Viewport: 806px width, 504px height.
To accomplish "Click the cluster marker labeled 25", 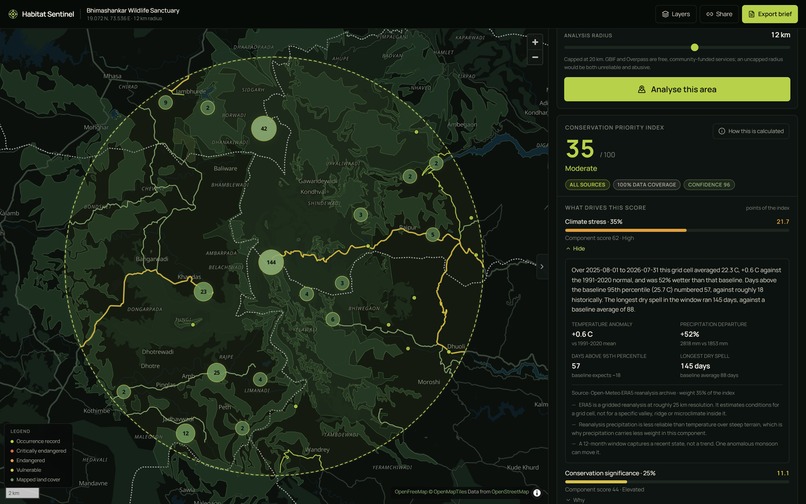I will click(x=216, y=373).
